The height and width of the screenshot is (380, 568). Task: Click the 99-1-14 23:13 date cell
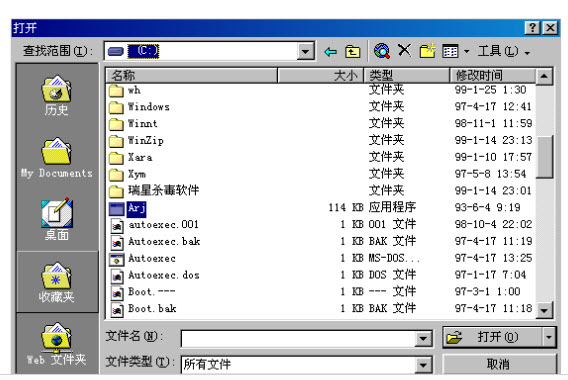coord(493,140)
